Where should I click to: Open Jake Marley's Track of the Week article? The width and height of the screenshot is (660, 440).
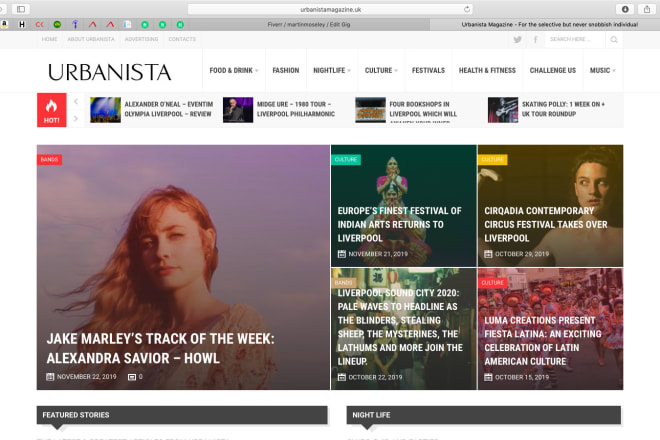click(160, 348)
